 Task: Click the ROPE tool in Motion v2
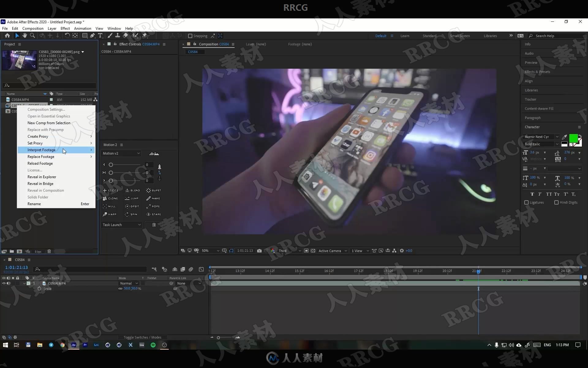[x=154, y=206]
